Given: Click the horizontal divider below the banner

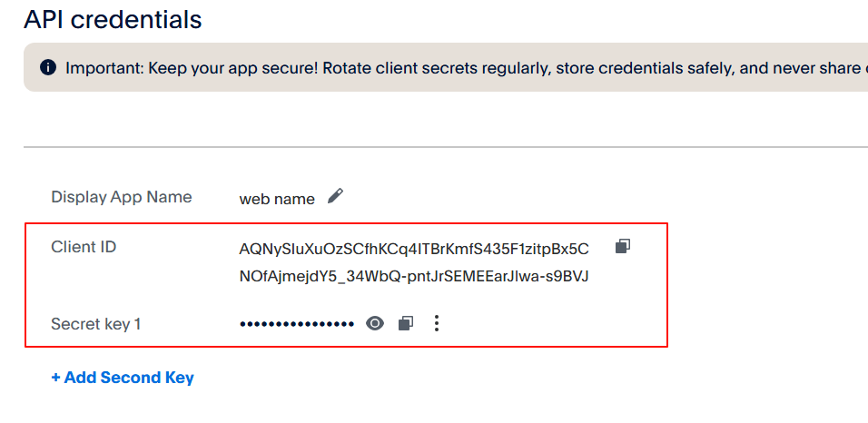Looking at the screenshot, I should [x=446, y=147].
